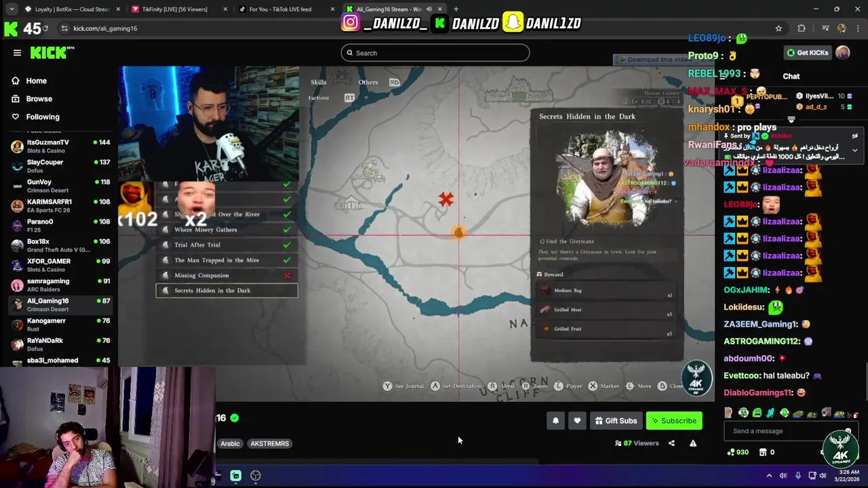
Task: Click the verified badge beside channel name
Action: [x=235, y=418]
